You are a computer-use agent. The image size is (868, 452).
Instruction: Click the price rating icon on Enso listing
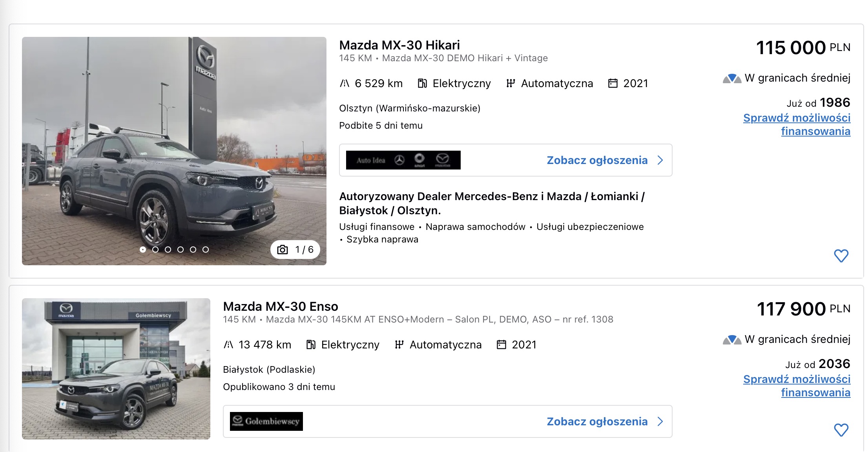pyautogui.click(x=731, y=340)
